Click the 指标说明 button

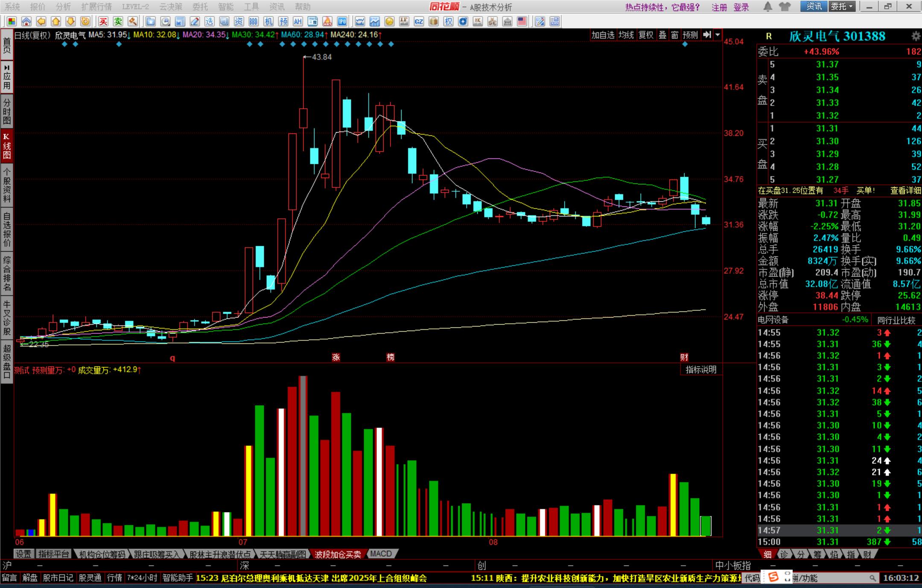coord(701,370)
